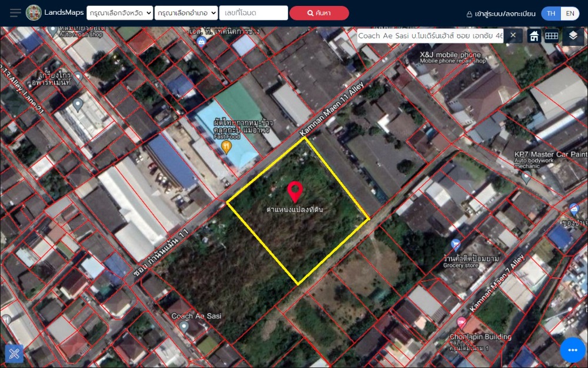
Task: Click the 'ตำแหน่งแปลงที่ดิน' parcel label
Action: point(295,210)
